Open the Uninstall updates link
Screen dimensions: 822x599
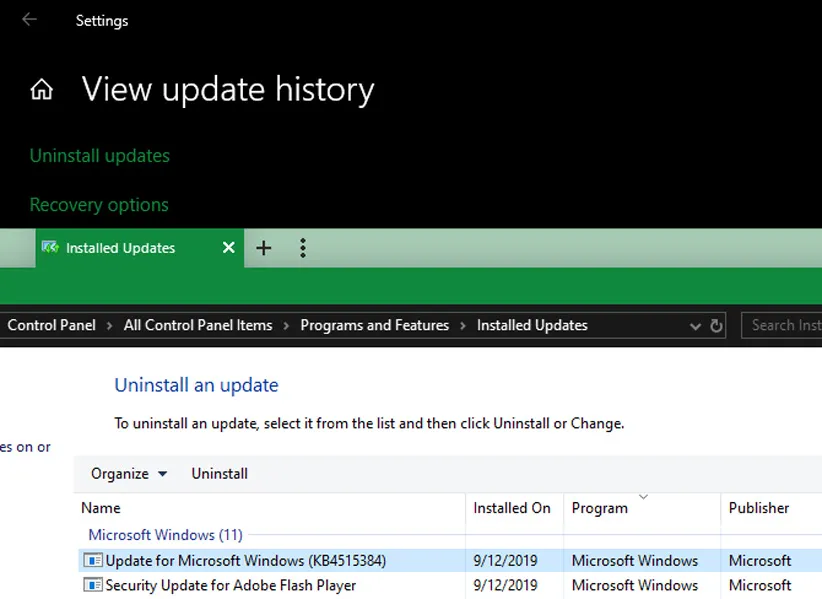[x=99, y=156]
